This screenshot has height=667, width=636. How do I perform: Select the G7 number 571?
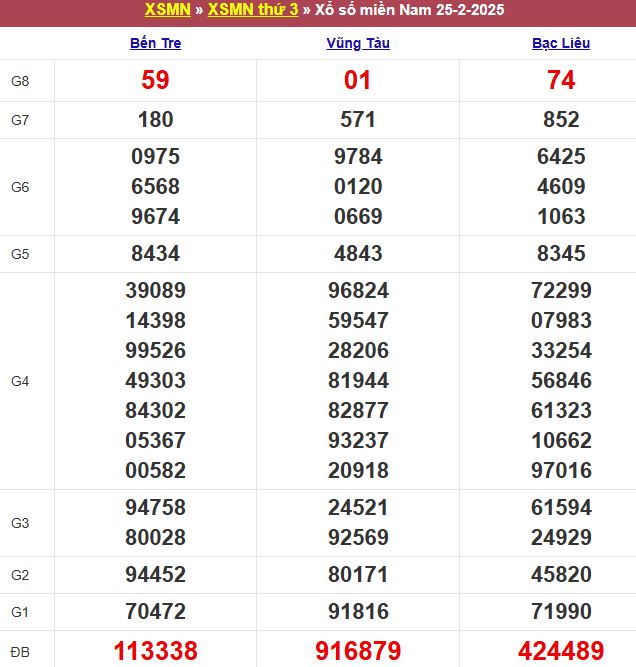click(x=358, y=120)
